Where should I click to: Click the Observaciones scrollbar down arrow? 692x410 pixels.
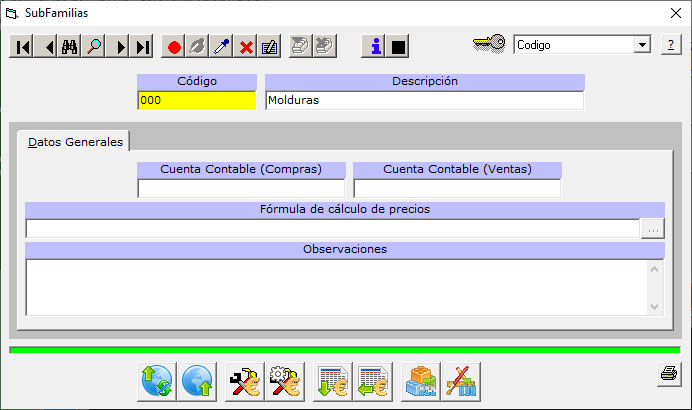tap(656, 307)
